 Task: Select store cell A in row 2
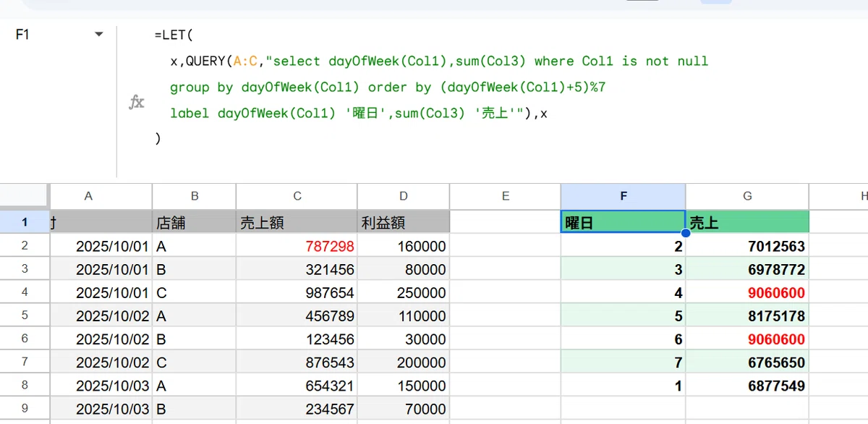195,246
